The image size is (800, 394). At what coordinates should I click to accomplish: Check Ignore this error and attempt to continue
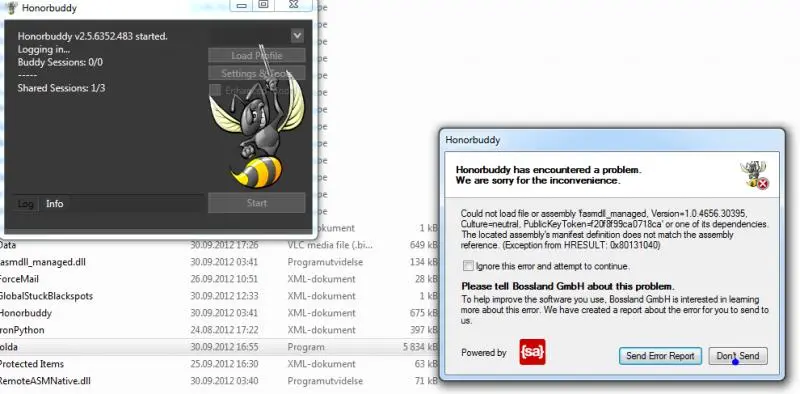coord(468,266)
